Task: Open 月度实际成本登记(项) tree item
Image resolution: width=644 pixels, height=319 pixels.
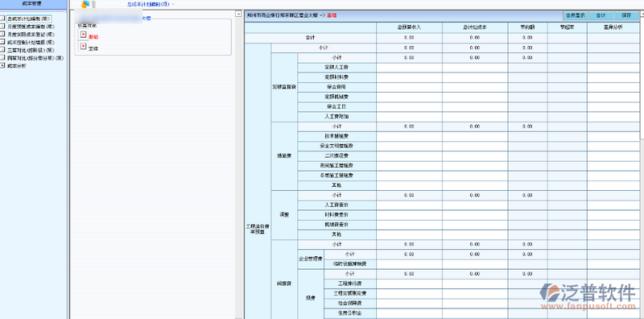Action: click(31, 34)
